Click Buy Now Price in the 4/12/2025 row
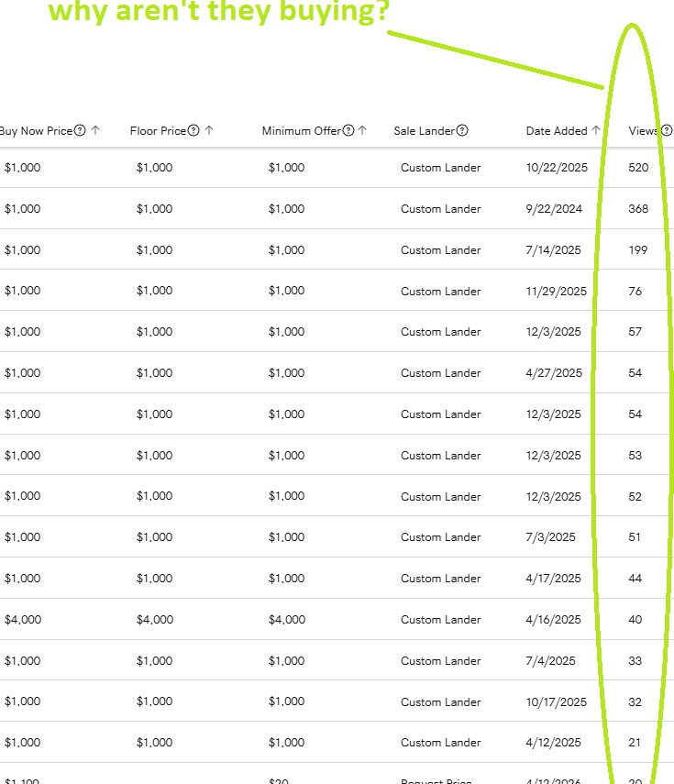The height and width of the screenshot is (784, 674). (x=23, y=743)
